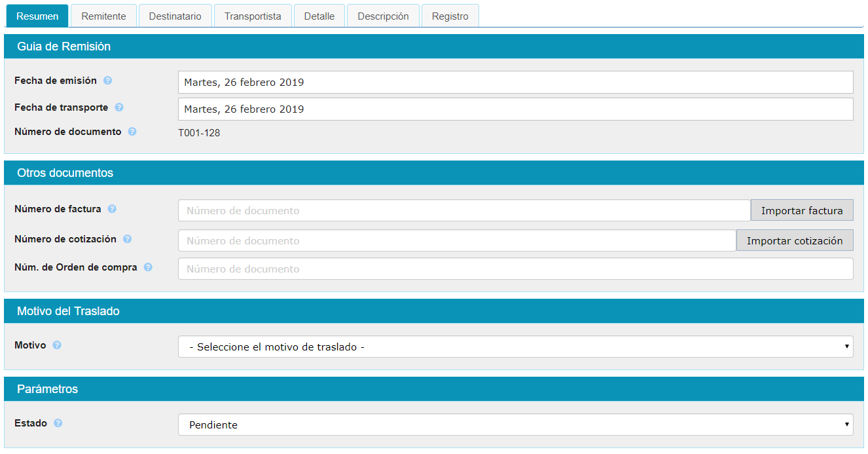Switch to the Remitente tab
Viewport: 868px width, 454px height.
tap(103, 16)
